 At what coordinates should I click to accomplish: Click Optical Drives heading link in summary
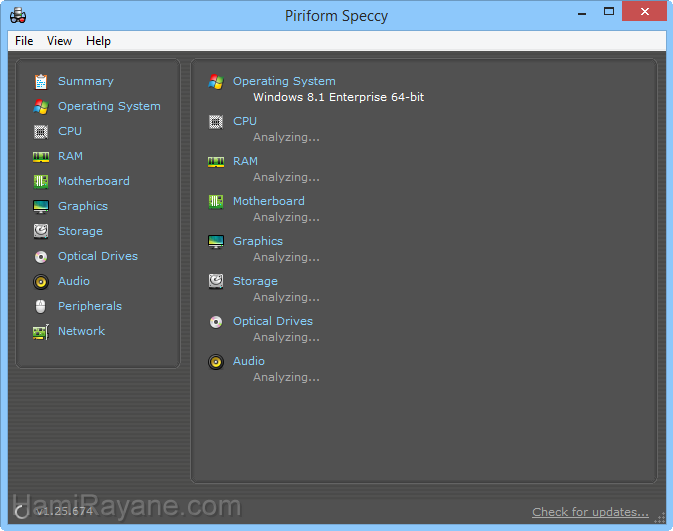[273, 321]
